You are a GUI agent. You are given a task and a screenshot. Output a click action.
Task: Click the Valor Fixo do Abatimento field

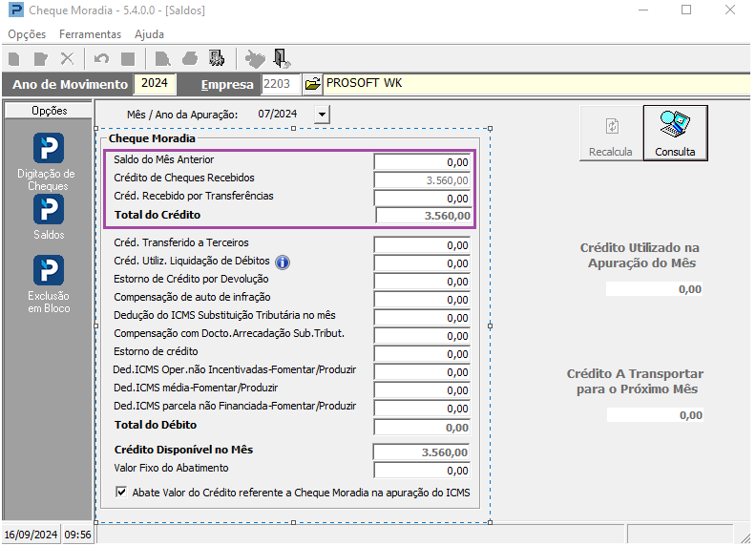pos(422,471)
